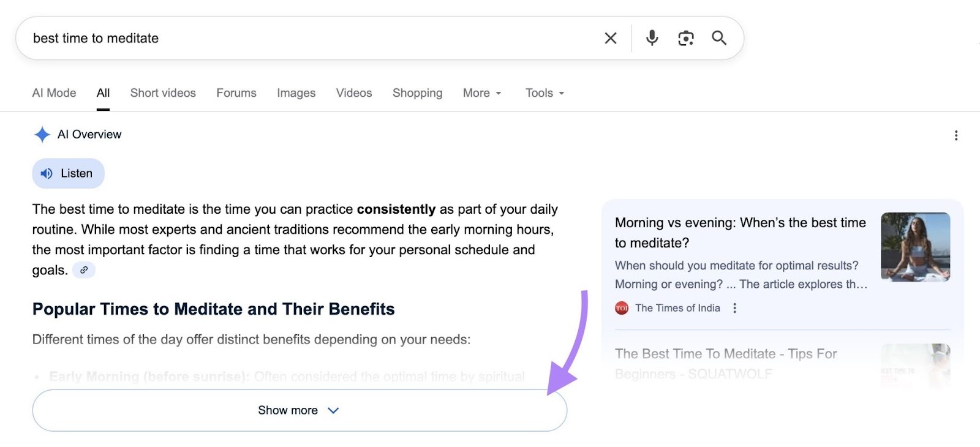
Task: Open the AI Mode tab
Action: pos(54,92)
